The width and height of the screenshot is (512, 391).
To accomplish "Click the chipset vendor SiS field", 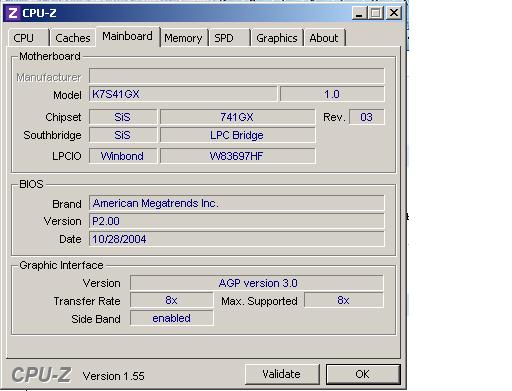I will pos(123,117).
